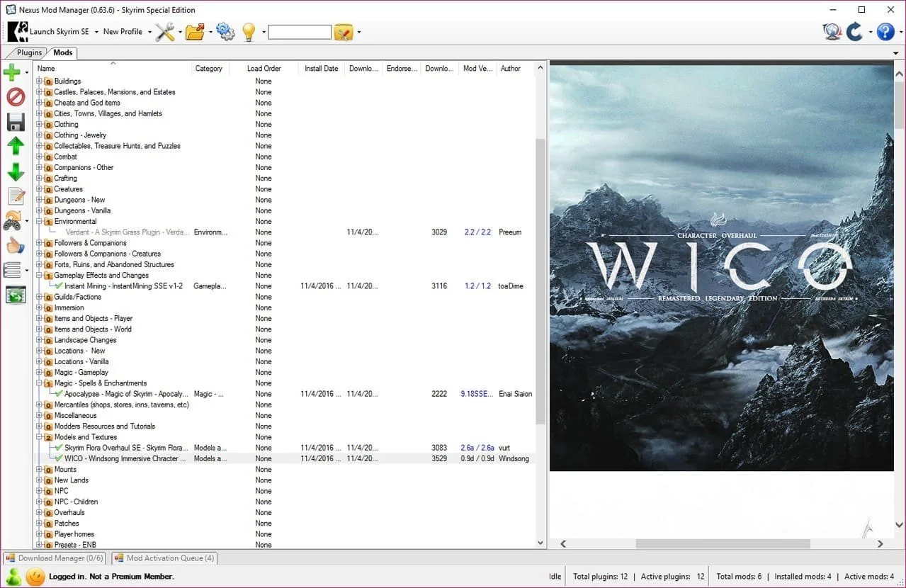Click the blue help question mark icon
The height and width of the screenshot is (588, 906).
[x=885, y=32]
